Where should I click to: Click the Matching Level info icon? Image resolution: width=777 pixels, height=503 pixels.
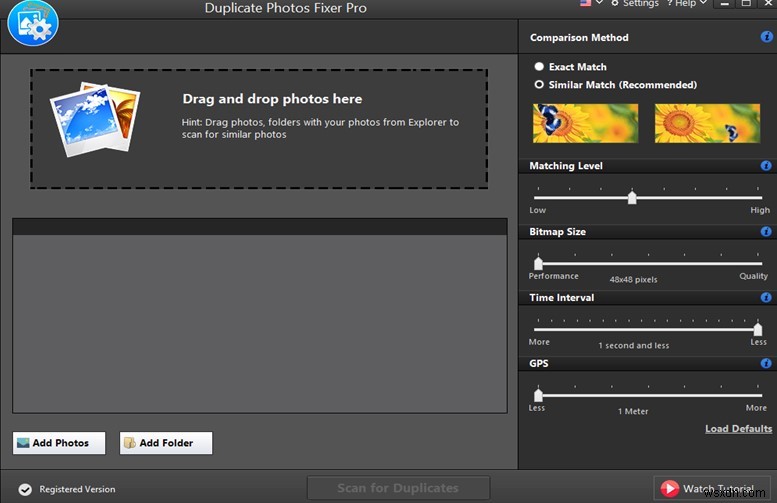tap(766, 166)
